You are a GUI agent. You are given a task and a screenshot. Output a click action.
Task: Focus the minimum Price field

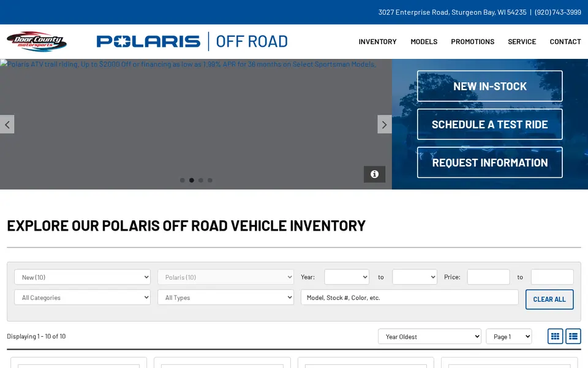coord(488,277)
